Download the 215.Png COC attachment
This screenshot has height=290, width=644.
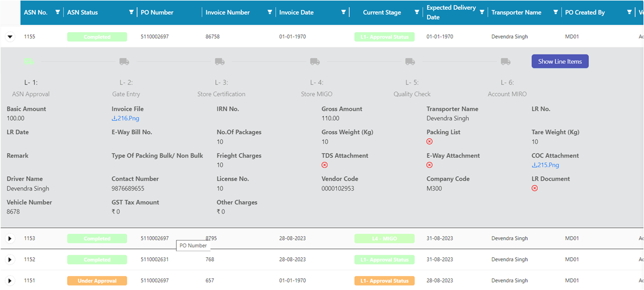(546, 166)
